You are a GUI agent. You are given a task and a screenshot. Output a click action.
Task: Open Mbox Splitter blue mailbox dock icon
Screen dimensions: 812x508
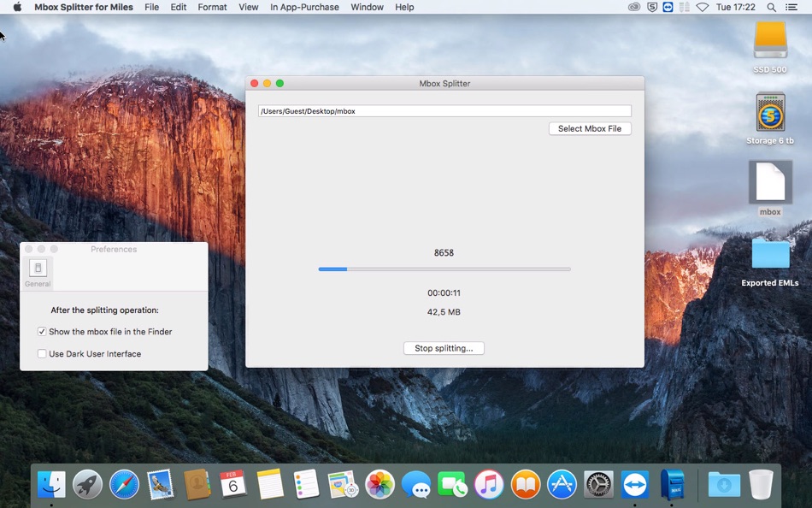(672, 484)
